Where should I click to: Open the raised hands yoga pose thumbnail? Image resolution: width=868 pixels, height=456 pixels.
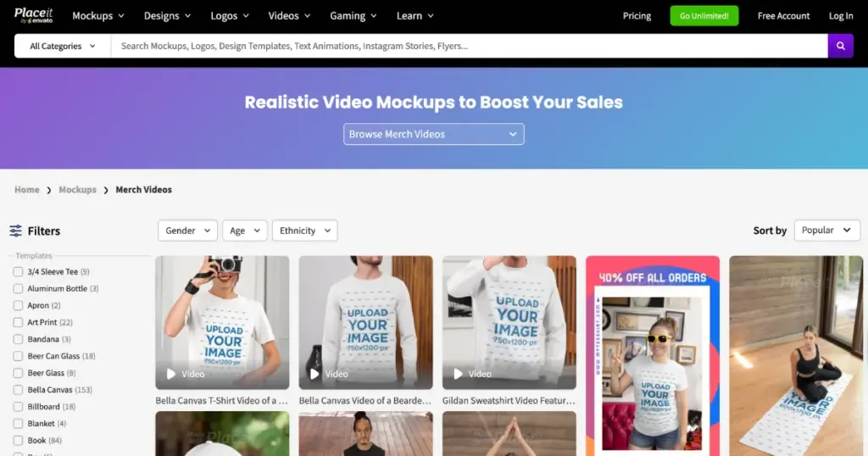tap(509, 434)
